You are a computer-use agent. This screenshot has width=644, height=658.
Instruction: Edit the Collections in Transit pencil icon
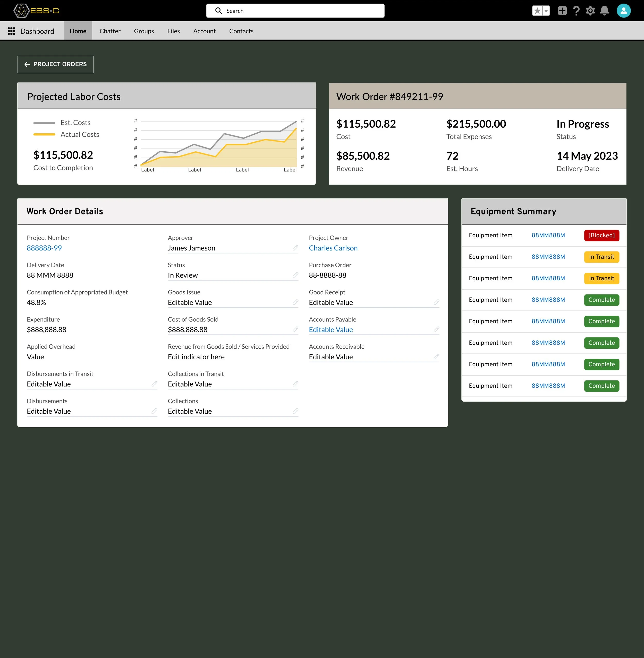[295, 384]
